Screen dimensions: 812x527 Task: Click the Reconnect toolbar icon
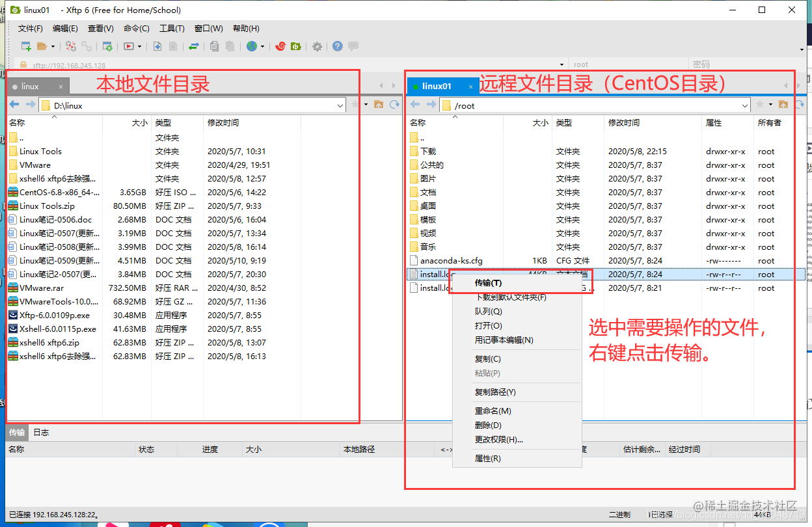pos(71,46)
